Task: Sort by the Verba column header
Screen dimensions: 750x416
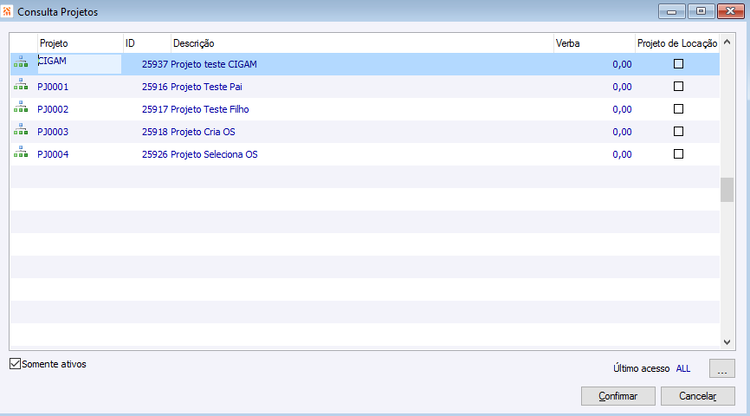Action: [x=595, y=44]
